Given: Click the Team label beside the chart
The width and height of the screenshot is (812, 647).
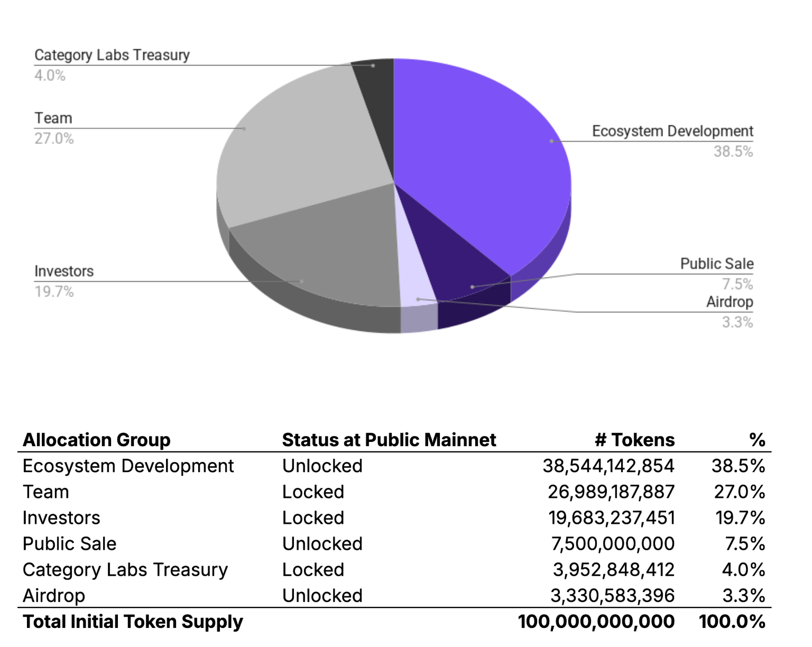Looking at the screenshot, I should (x=53, y=118).
